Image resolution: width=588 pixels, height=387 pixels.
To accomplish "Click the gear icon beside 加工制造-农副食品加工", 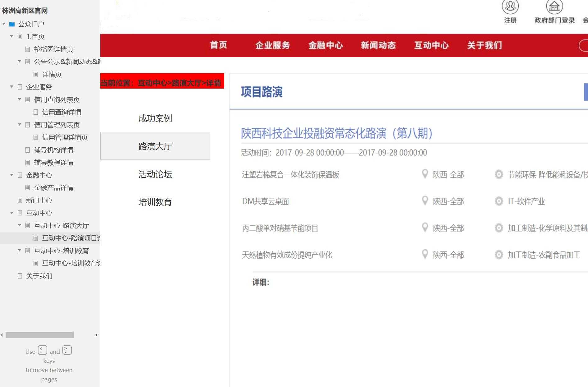I will pos(499,255).
